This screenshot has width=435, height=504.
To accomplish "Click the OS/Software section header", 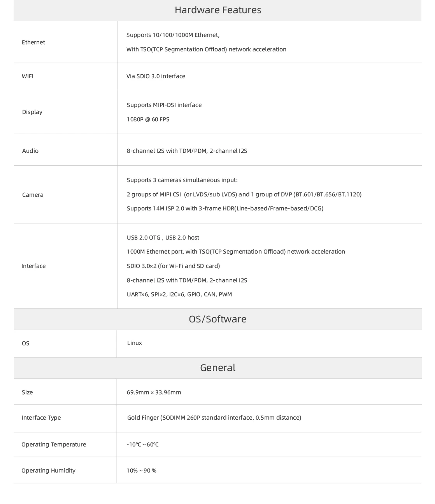I will point(217,319).
